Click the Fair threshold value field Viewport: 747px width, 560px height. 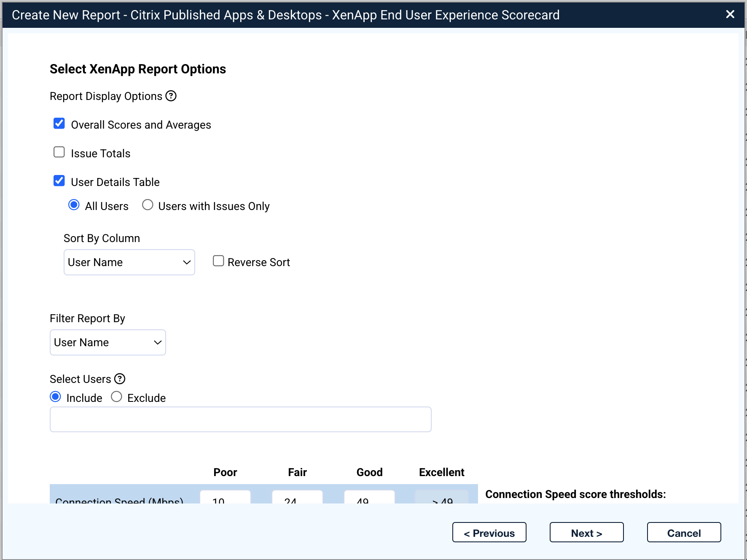pos(297,497)
